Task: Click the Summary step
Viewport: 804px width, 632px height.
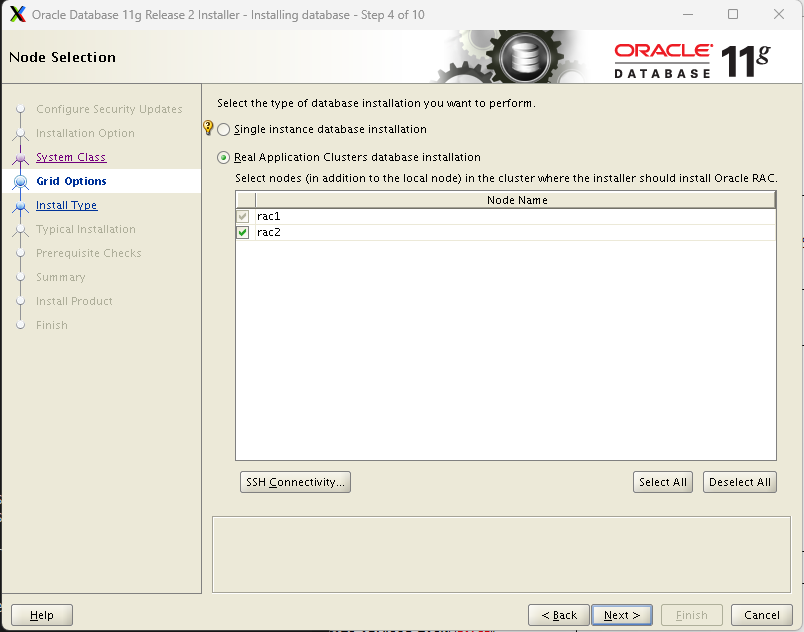Action: pyautogui.click(x=61, y=277)
